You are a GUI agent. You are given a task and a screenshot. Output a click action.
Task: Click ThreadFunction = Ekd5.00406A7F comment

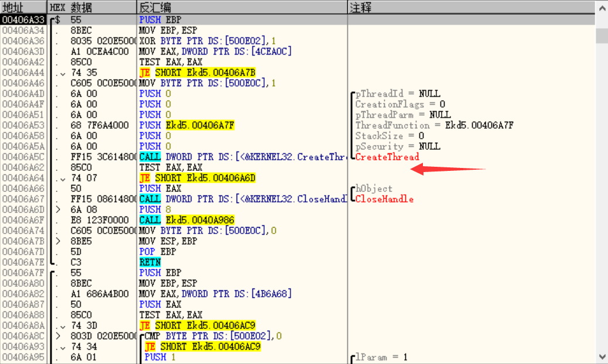(434, 125)
